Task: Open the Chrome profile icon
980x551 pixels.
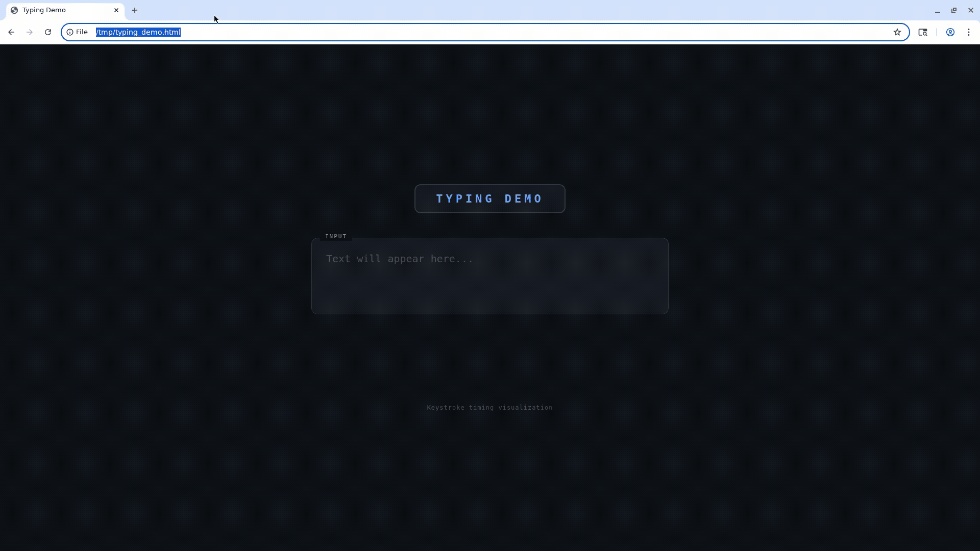Action: (950, 32)
